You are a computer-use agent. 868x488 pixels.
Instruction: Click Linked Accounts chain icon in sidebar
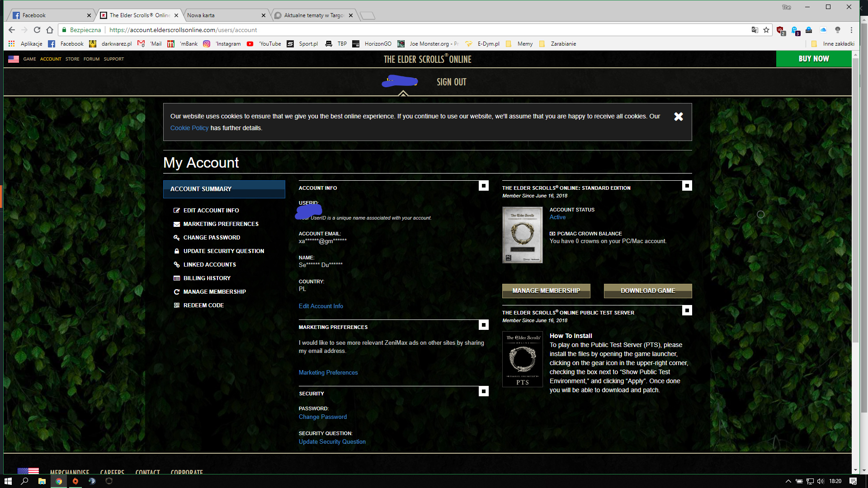pos(177,265)
